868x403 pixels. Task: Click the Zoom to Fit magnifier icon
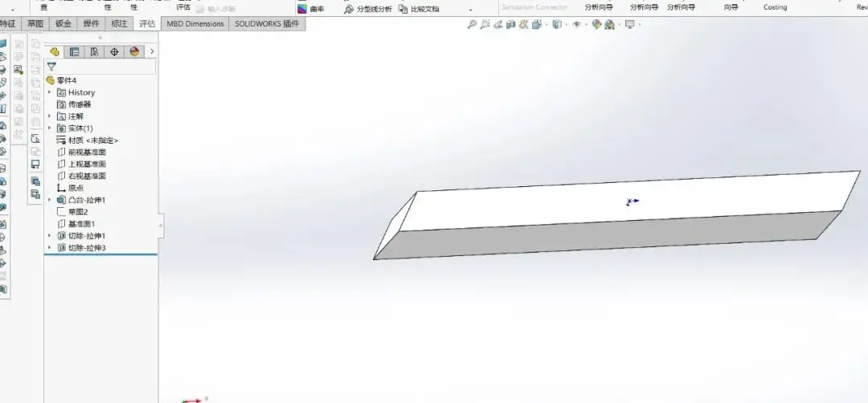tap(472, 25)
